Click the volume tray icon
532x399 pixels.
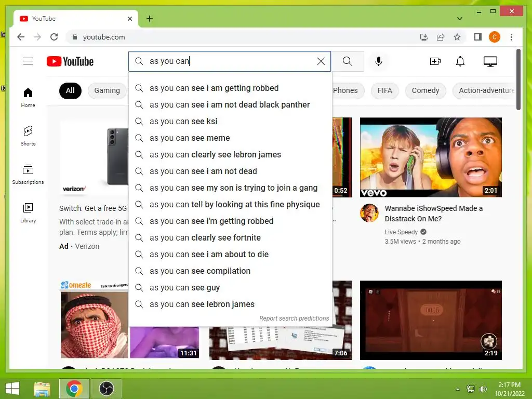(x=483, y=389)
